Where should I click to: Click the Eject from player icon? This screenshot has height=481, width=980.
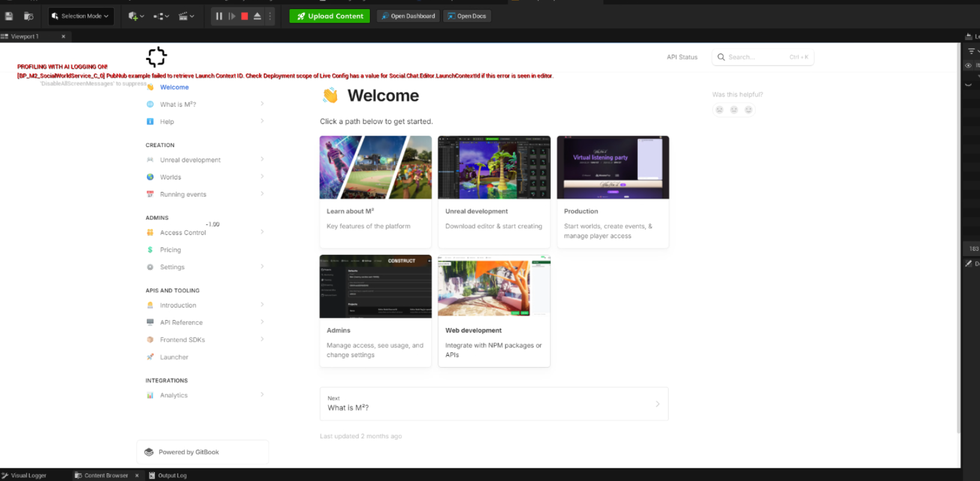tap(257, 16)
